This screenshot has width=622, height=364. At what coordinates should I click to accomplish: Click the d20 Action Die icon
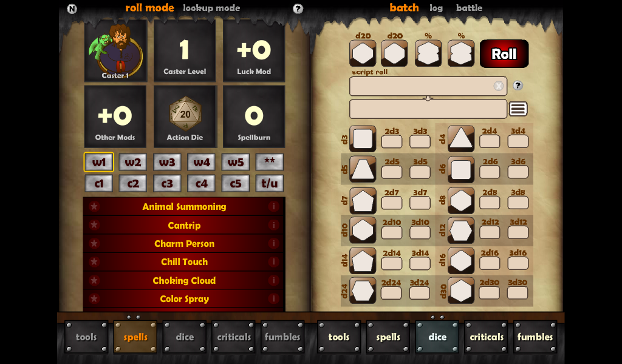point(185,112)
